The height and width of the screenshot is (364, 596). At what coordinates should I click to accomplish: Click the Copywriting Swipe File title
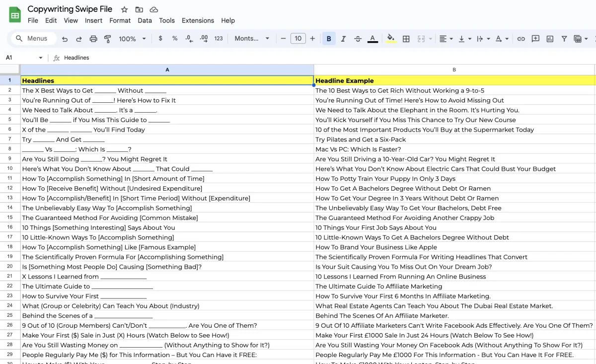click(x=70, y=9)
